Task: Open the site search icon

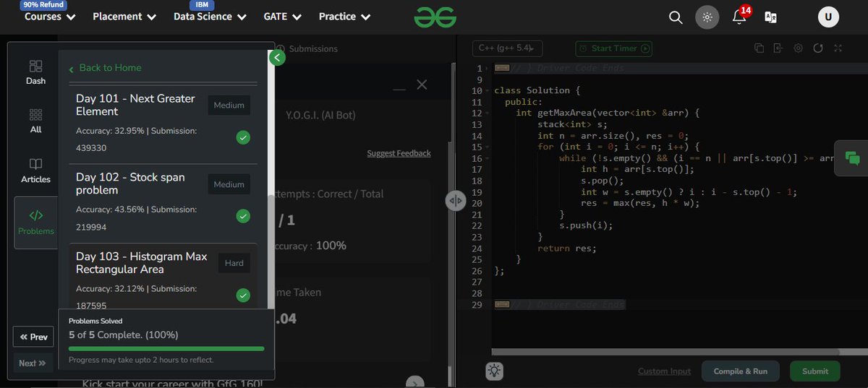Action: pos(676,17)
